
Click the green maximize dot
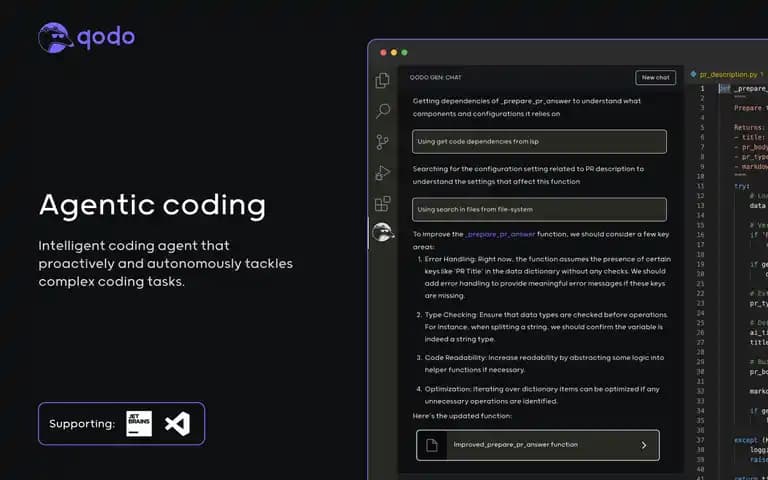(x=405, y=52)
